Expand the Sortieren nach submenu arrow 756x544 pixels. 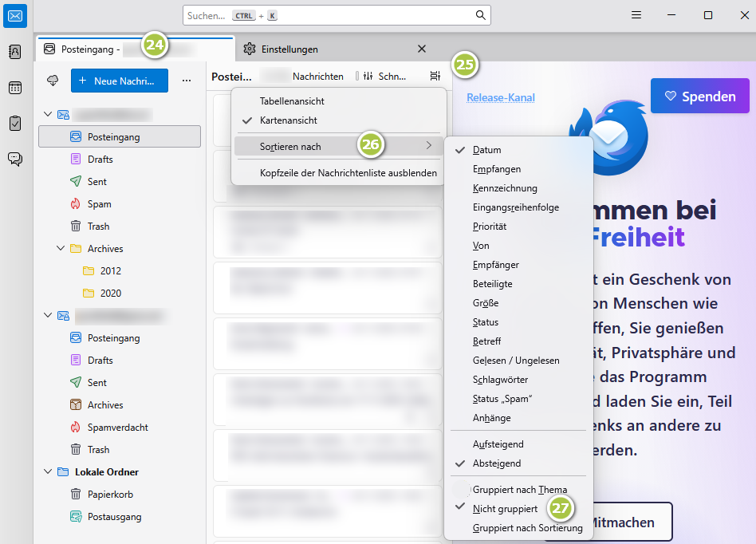[x=428, y=146]
